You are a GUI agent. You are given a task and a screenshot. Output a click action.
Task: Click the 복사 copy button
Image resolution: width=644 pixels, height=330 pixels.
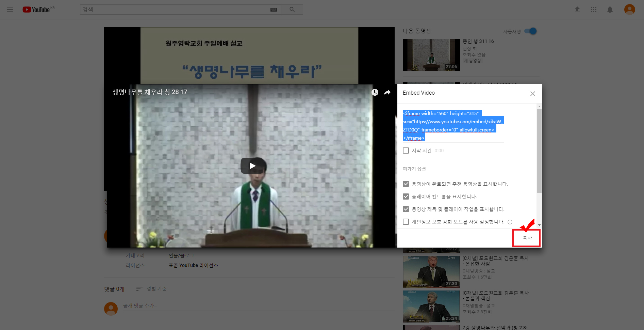527,238
